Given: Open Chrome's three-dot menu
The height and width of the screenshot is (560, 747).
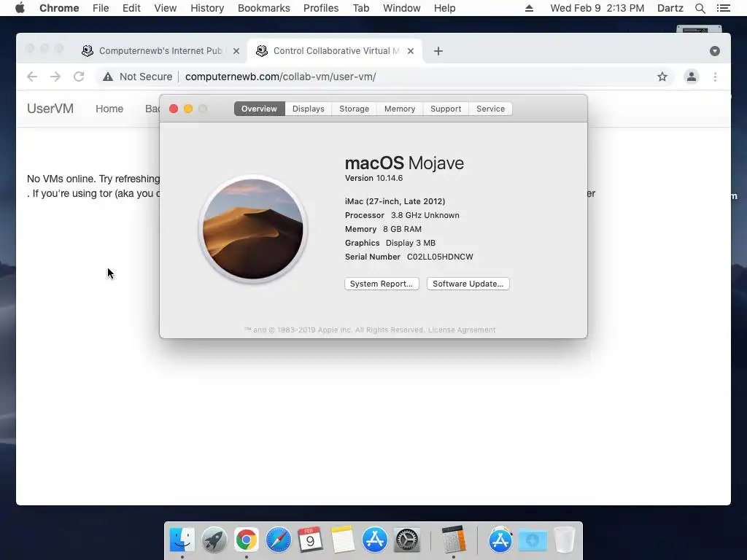Looking at the screenshot, I should coord(715,77).
